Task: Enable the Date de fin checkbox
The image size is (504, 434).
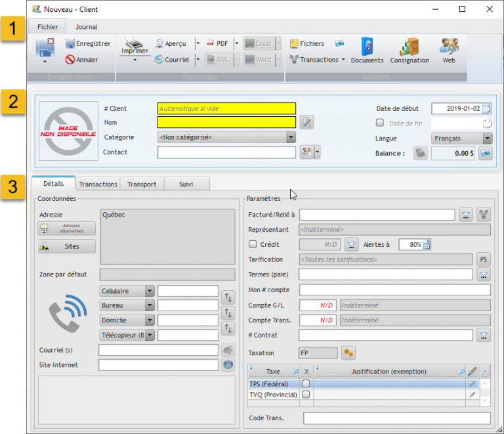Action: (x=380, y=123)
